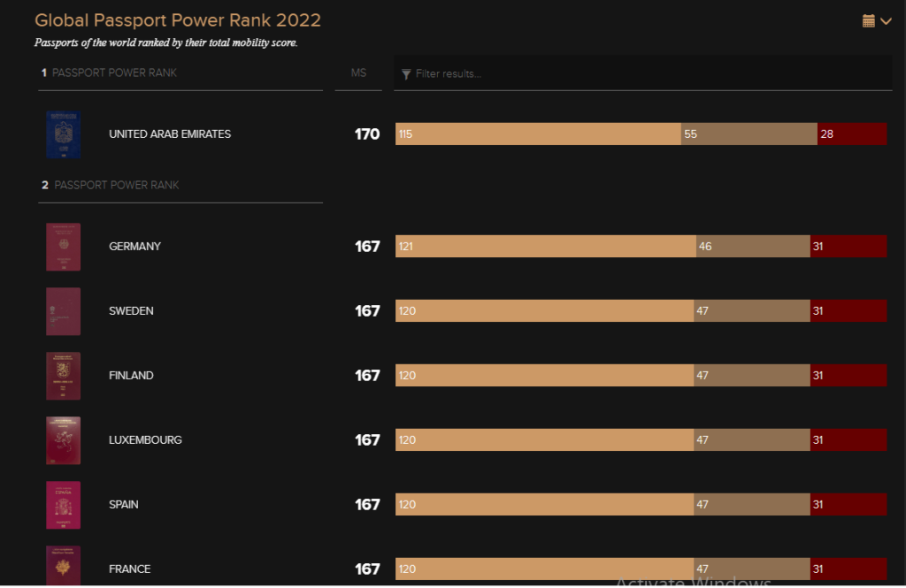Image resolution: width=906 pixels, height=588 pixels.
Task: Click the Spain passport cover icon
Action: coord(63,505)
